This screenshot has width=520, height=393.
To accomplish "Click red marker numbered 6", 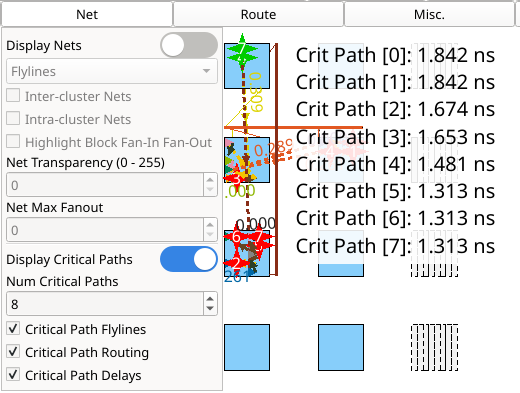I will pos(236,237).
